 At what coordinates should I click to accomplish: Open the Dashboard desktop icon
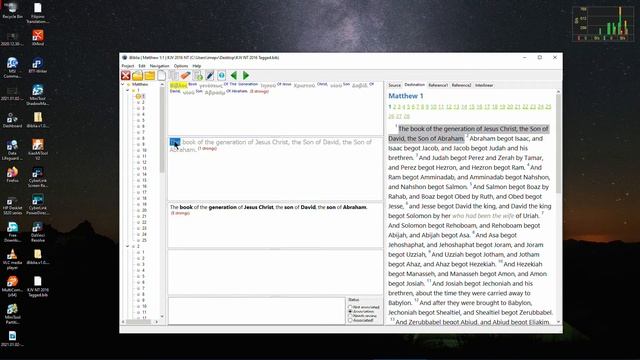[12, 120]
